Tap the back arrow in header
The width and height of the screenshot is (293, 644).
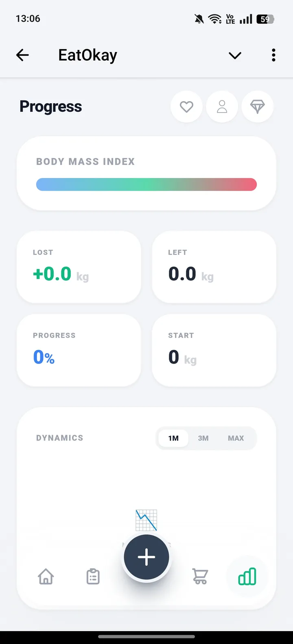pyautogui.click(x=23, y=55)
